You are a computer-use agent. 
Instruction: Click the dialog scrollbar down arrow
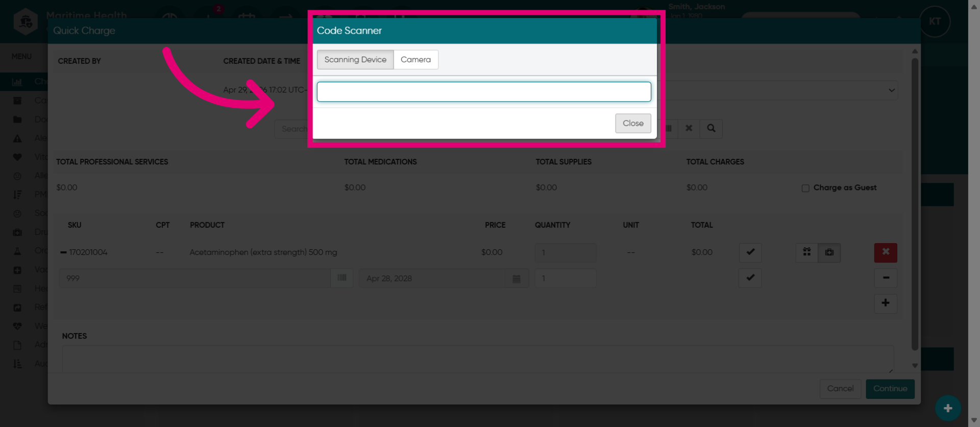click(x=915, y=366)
